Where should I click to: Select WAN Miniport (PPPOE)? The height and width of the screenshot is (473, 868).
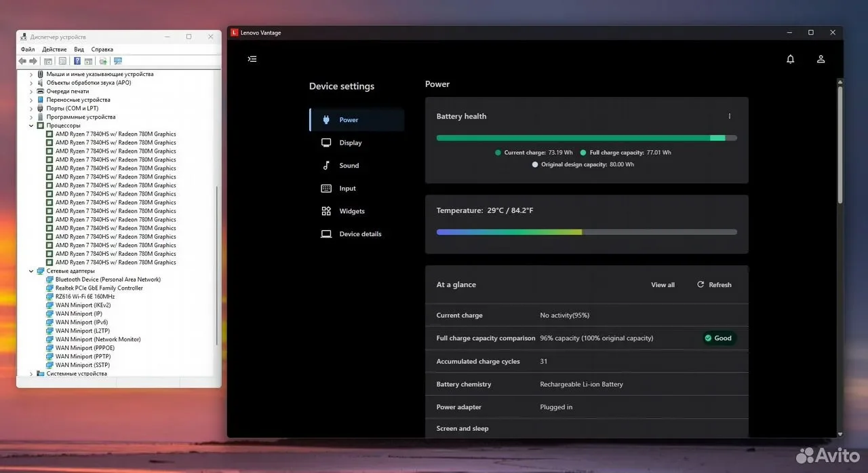click(x=84, y=347)
